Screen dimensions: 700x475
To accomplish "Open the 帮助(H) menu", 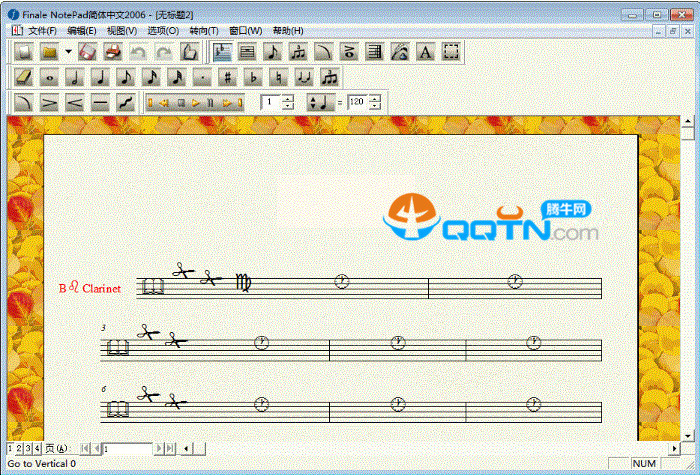I will tap(287, 31).
